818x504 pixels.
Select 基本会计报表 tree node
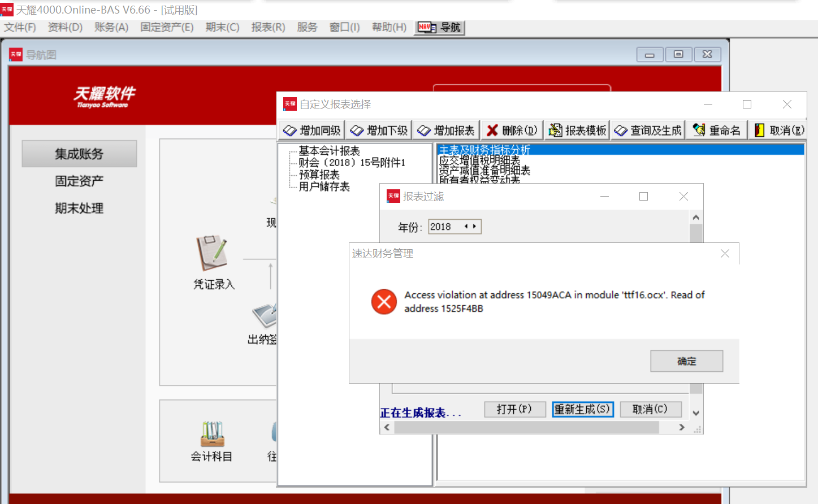pos(329,151)
